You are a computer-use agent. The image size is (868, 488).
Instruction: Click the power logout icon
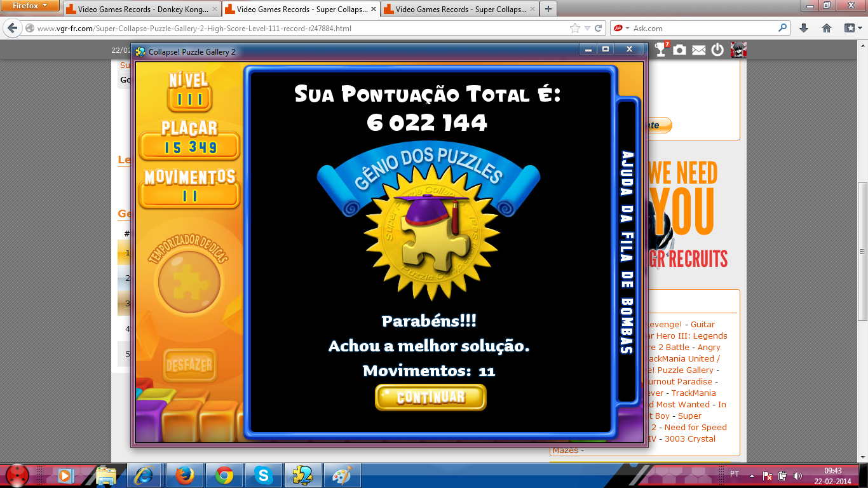[717, 50]
